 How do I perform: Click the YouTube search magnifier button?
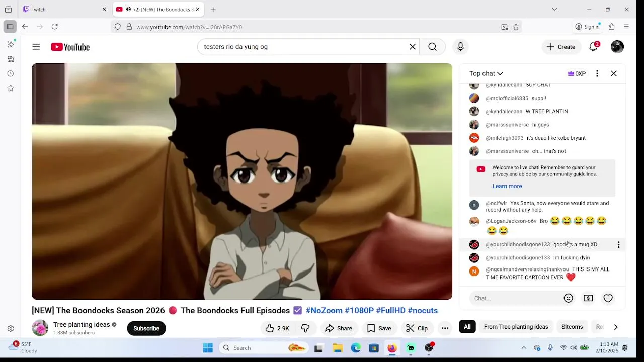coord(432,47)
